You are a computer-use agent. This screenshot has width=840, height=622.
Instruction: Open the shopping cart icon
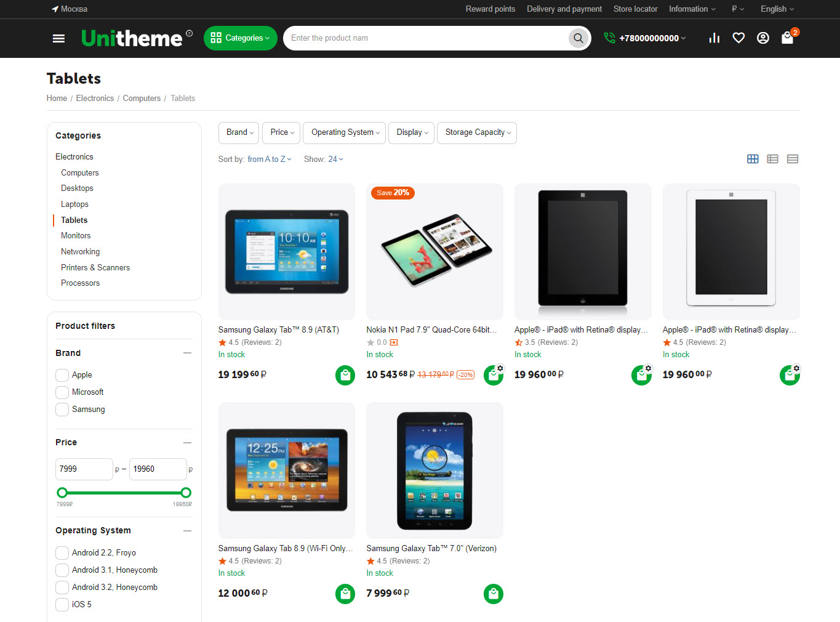788,38
